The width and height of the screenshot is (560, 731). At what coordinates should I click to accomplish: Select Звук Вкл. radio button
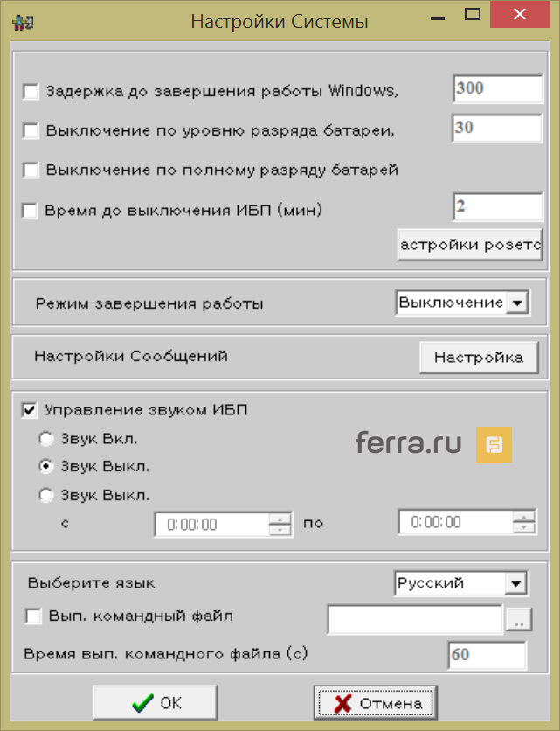click(x=45, y=439)
